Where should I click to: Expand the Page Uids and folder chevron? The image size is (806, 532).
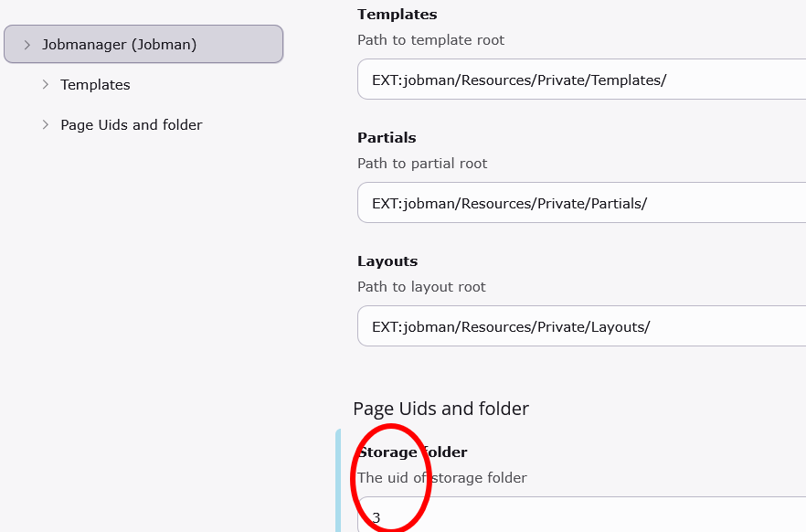pos(46,124)
